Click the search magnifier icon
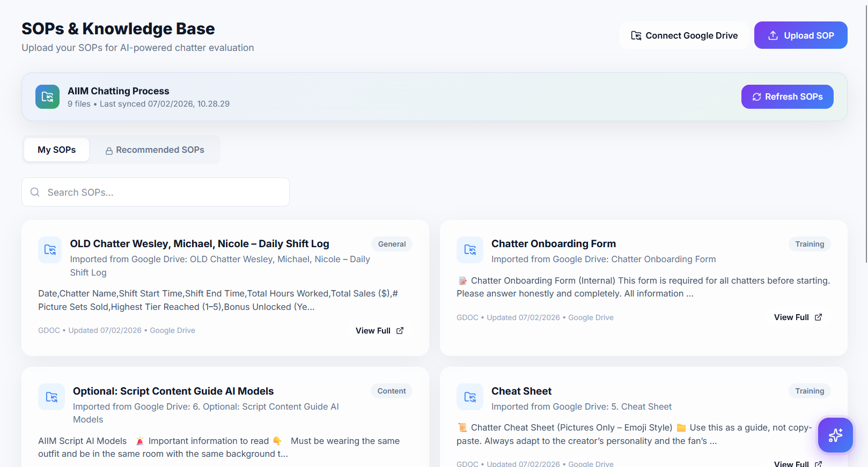 35,192
